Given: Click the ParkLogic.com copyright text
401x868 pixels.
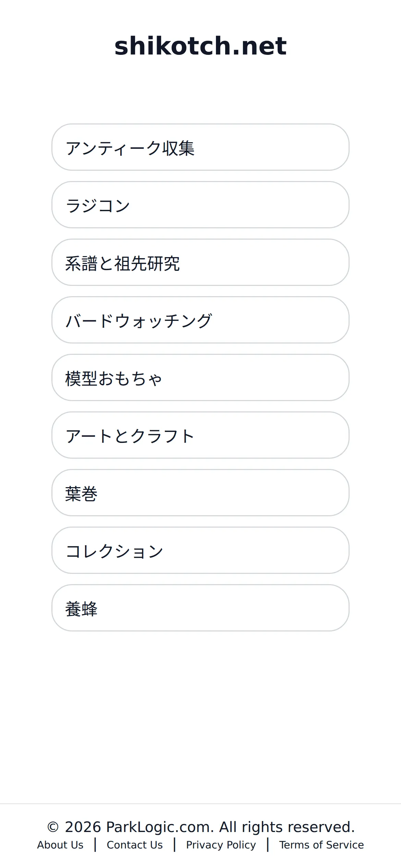Looking at the screenshot, I should [x=200, y=827].
